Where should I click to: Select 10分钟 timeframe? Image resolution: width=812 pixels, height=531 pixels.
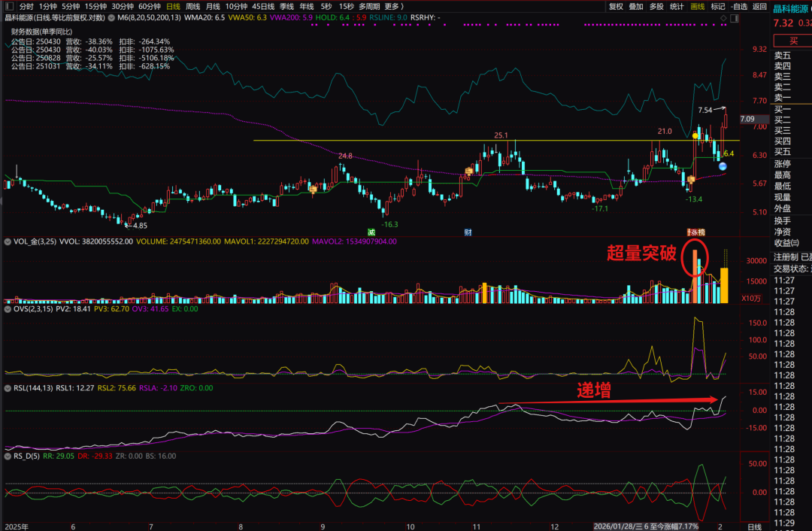point(236,6)
